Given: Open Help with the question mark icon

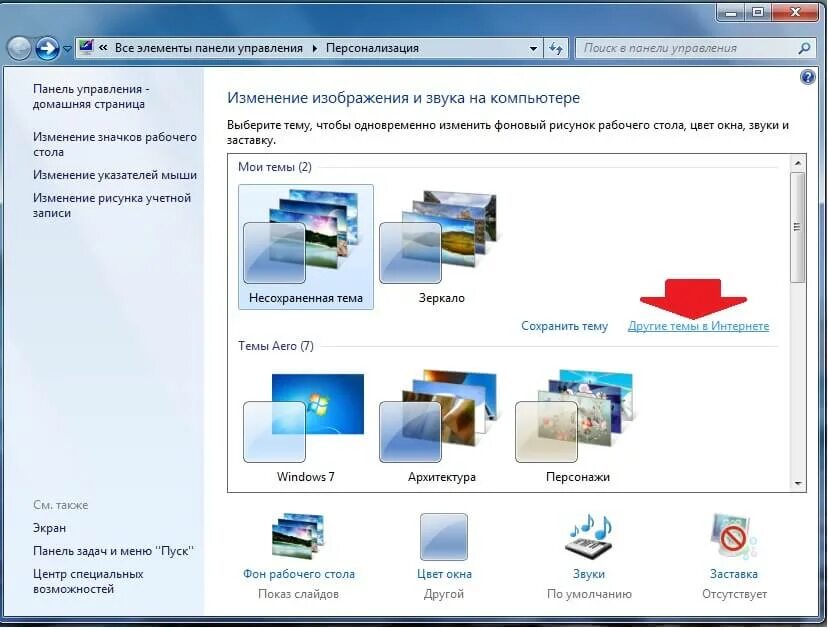Looking at the screenshot, I should point(807,77).
